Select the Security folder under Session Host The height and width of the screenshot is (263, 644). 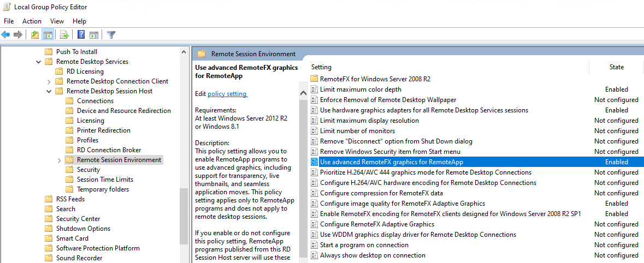pyautogui.click(x=88, y=170)
